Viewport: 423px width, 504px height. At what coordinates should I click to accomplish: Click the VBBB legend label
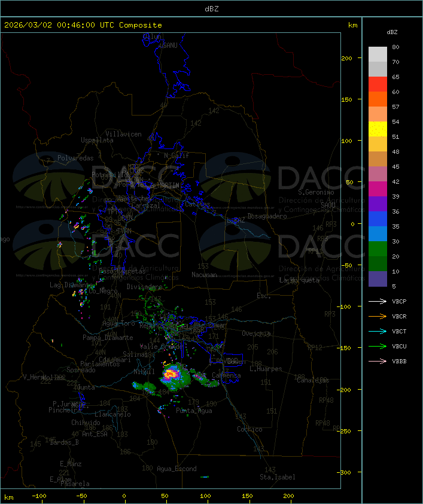(399, 362)
